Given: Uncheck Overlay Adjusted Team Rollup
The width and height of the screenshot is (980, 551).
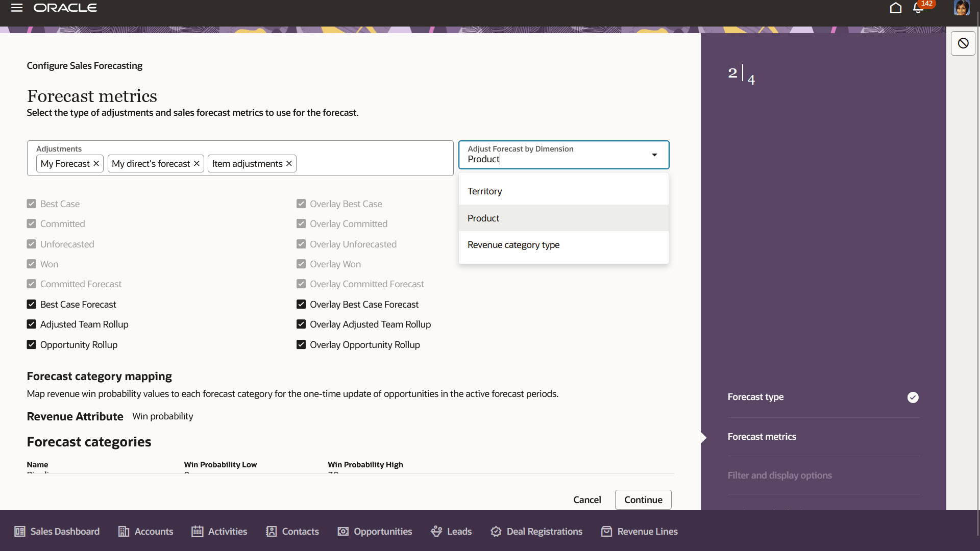Looking at the screenshot, I should point(301,324).
